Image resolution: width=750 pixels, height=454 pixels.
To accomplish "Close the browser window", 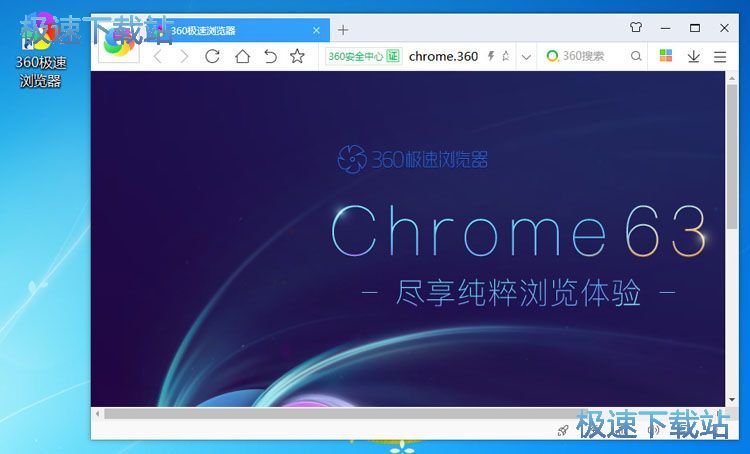I will 725,28.
